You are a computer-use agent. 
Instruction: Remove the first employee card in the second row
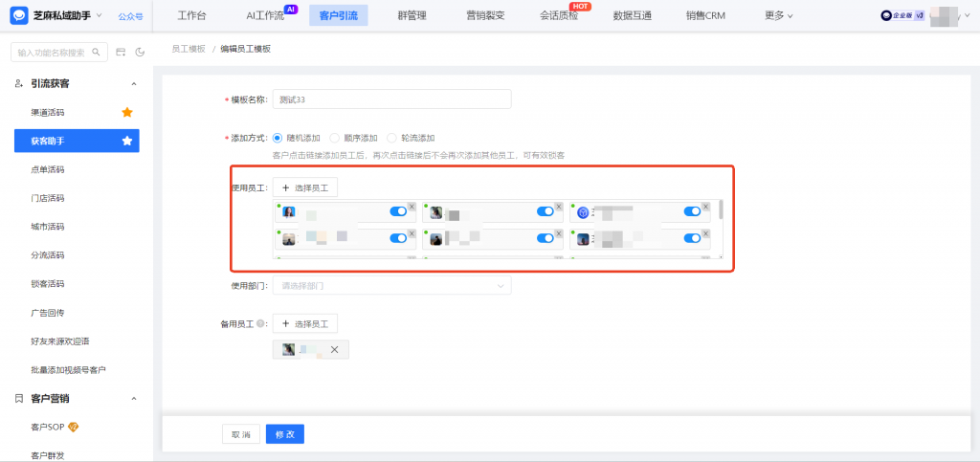coord(412,232)
